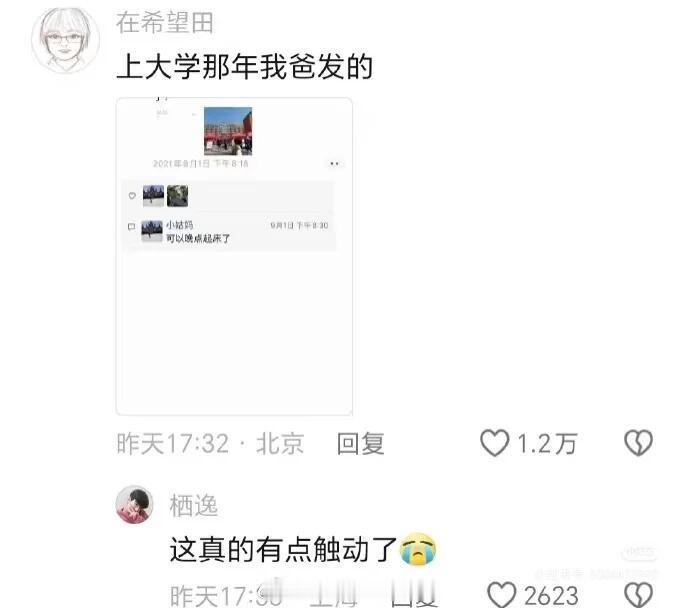Open 栖逸's profile avatar

[x=134, y=505]
